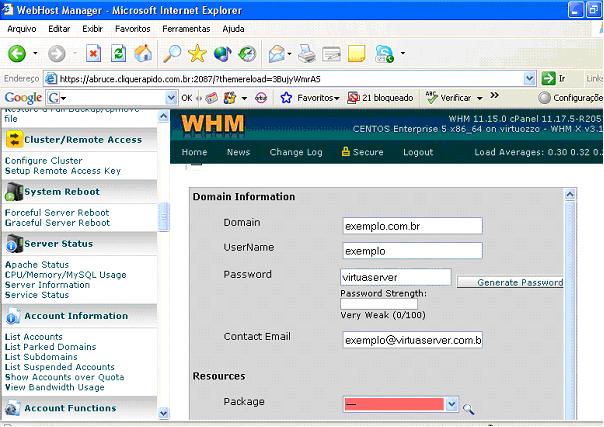The width and height of the screenshot is (604, 427).
Task: Click the Print toolbar icon
Action: point(307,54)
